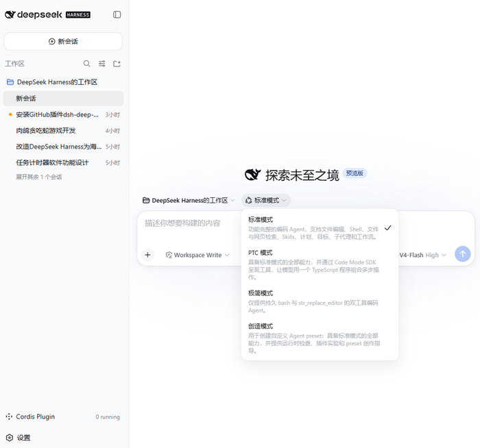Click the 3小时 timestamp on the GitHub conversation
This screenshot has height=448, width=480.
(x=112, y=114)
